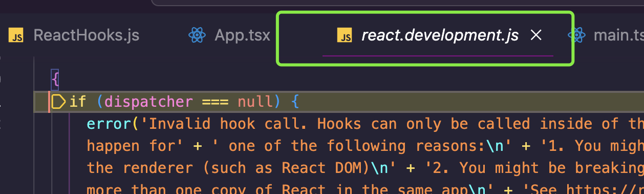The height and width of the screenshot is (194, 644).
Task: Close the react.development.js tab
Action: [x=536, y=35]
